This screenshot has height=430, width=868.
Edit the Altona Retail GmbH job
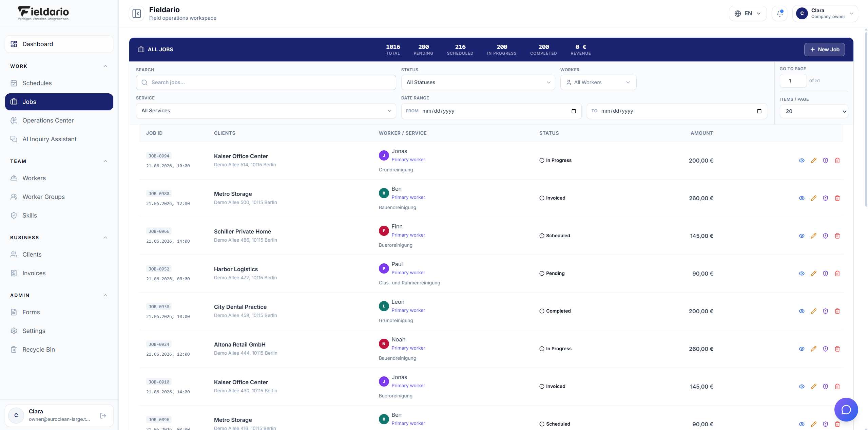[813, 349]
